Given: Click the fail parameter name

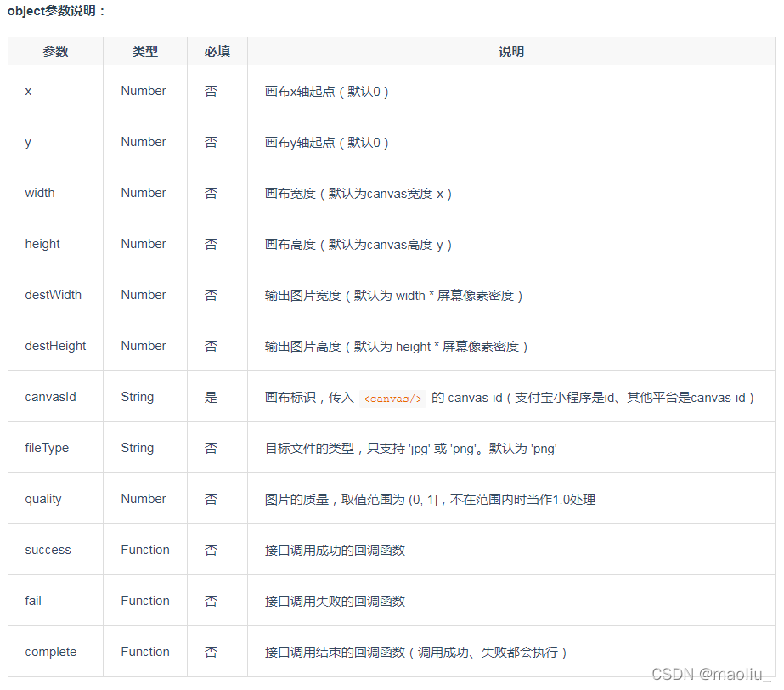Looking at the screenshot, I should pyautogui.click(x=32, y=600).
